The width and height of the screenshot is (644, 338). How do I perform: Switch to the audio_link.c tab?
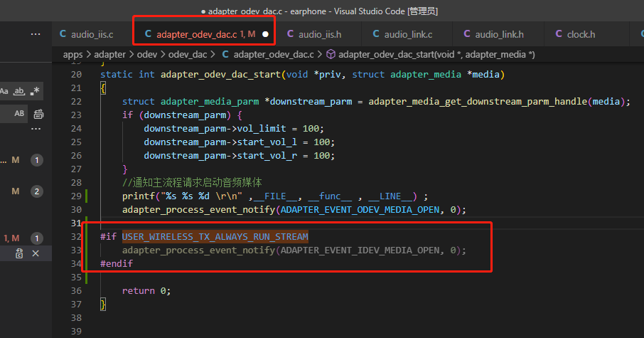tap(408, 35)
